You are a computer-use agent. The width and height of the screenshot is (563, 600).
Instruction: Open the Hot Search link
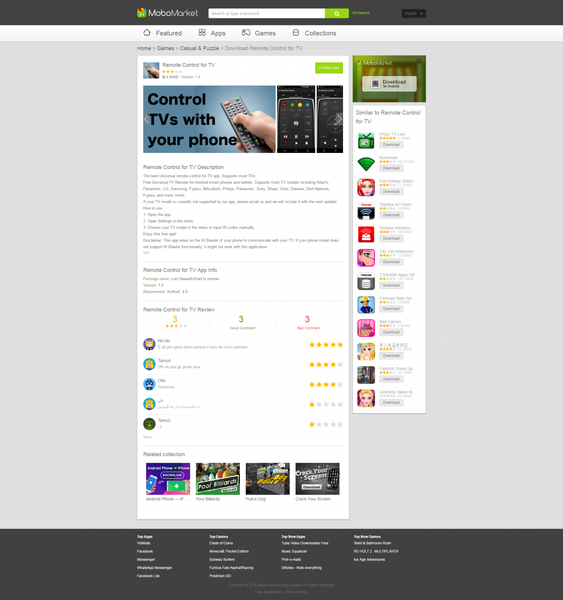point(361,13)
